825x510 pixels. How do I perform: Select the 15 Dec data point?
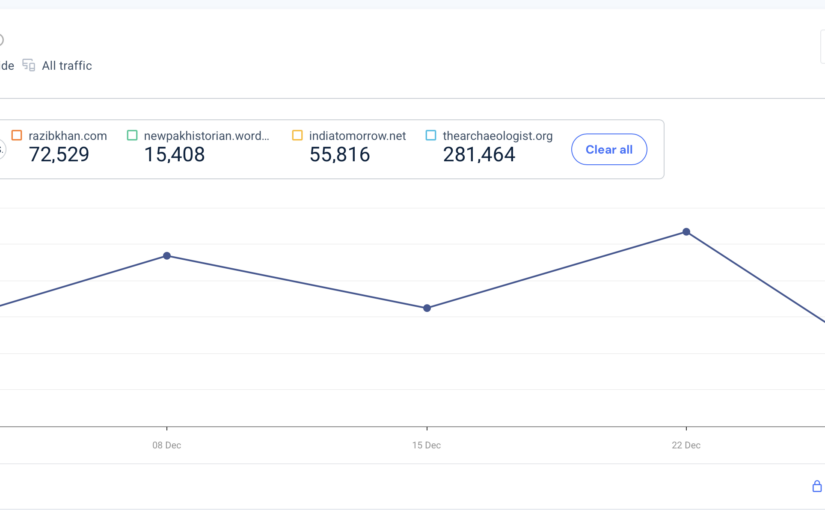(x=427, y=308)
